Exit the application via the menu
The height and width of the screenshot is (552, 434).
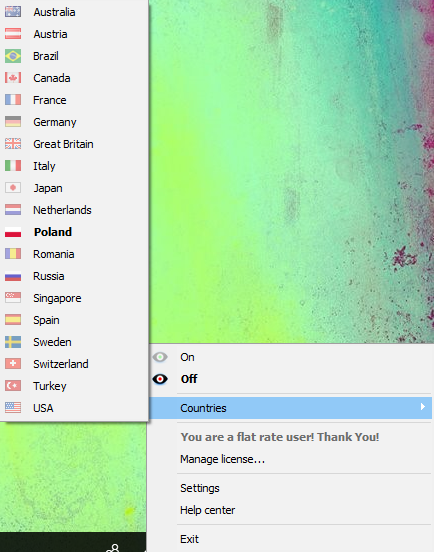pos(189,539)
